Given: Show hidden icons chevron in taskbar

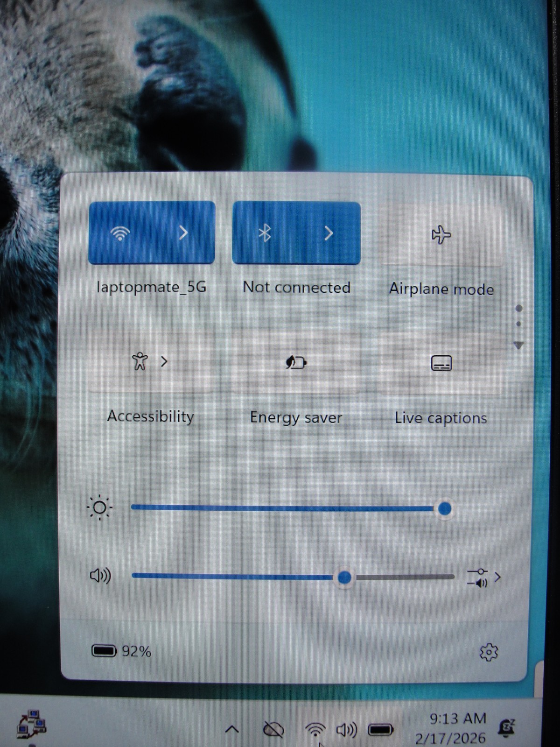Looking at the screenshot, I should [232, 729].
